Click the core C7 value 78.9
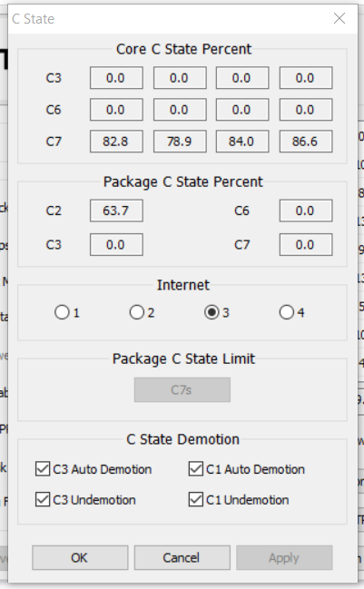 point(180,142)
